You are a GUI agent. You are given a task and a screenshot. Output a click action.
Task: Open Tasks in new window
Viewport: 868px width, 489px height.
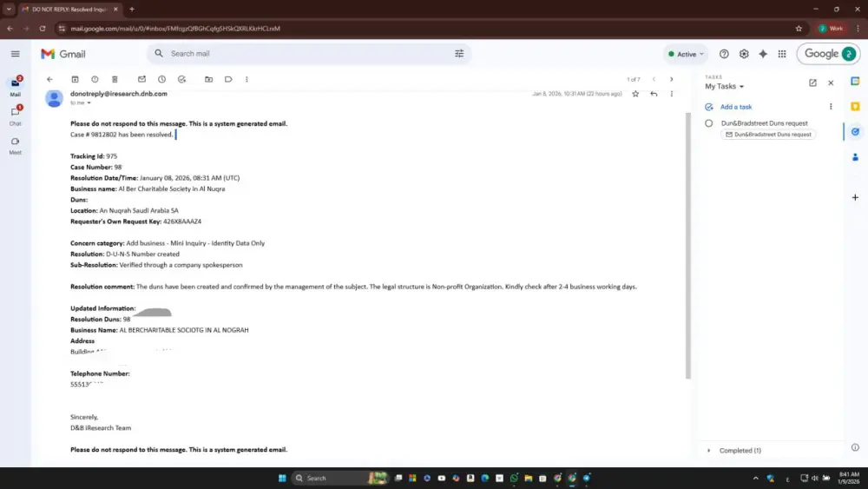coord(812,83)
